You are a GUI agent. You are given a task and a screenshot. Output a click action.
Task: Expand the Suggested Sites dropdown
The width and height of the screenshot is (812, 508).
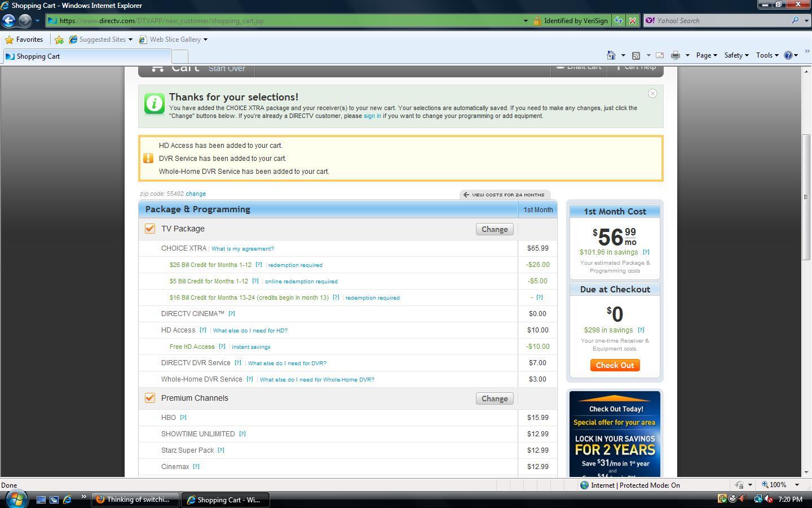[130, 40]
